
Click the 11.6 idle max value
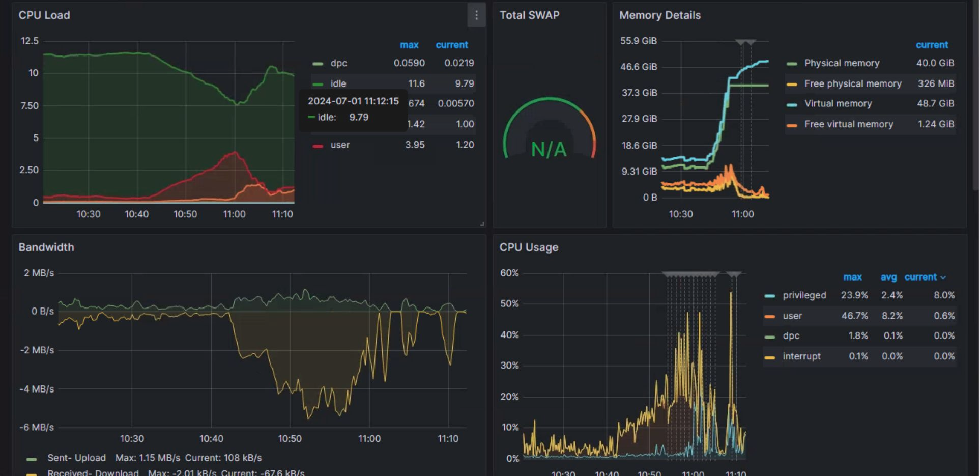click(x=416, y=83)
